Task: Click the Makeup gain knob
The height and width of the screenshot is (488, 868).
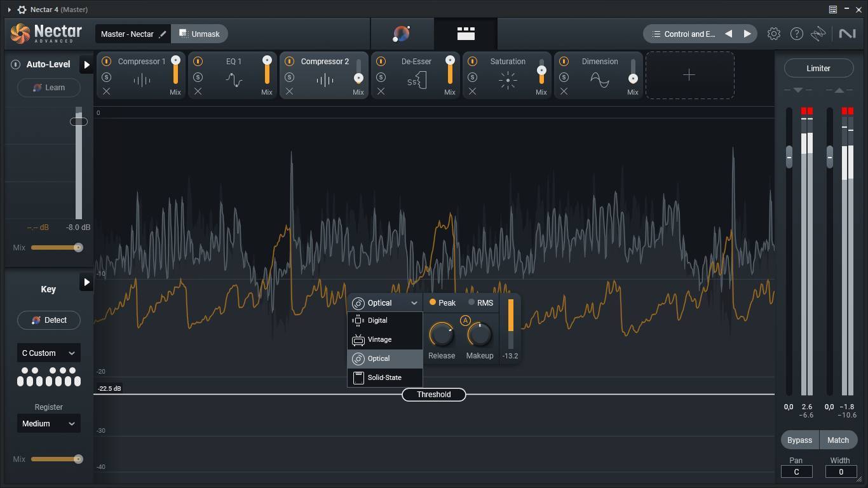Action: tap(480, 334)
